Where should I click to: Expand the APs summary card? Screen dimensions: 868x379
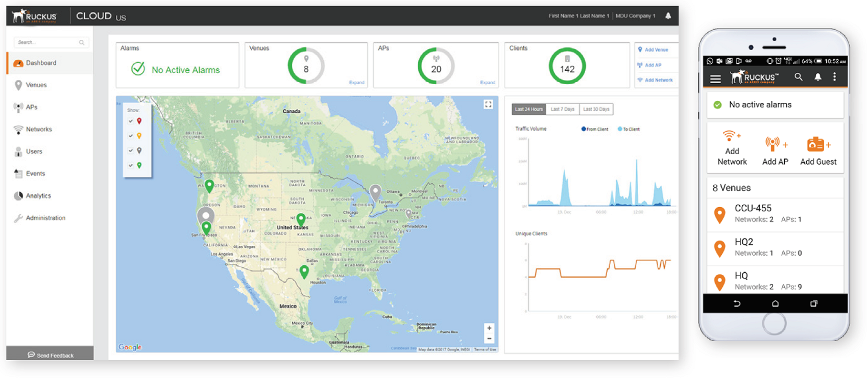(x=487, y=83)
